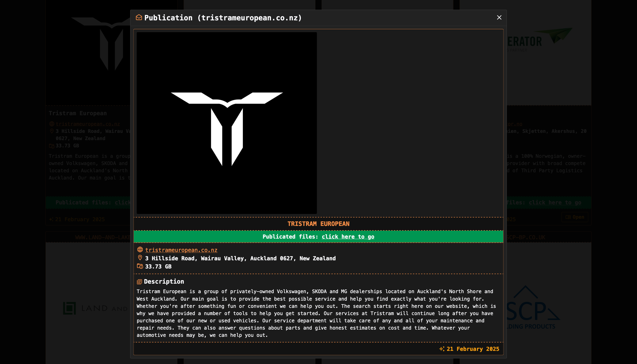Click the globe icon next to website link
Viewport: 637px width, 364px height.
[140, 250]
